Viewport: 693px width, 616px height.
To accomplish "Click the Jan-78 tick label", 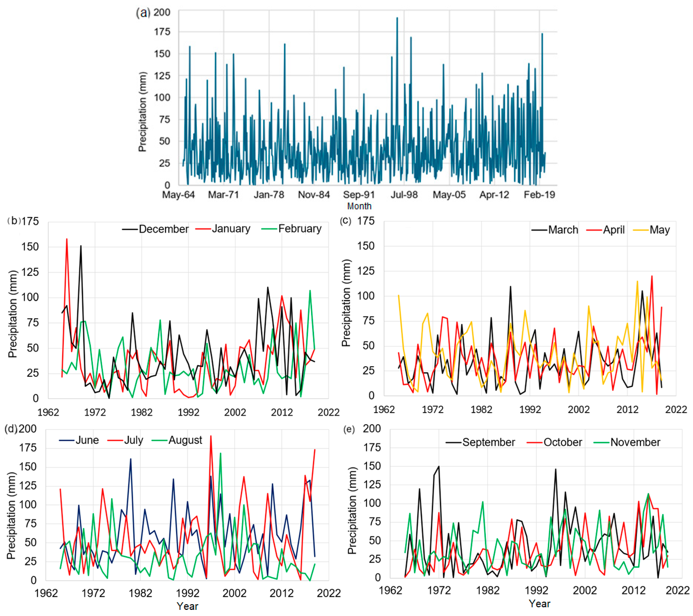I will (269, 194).
